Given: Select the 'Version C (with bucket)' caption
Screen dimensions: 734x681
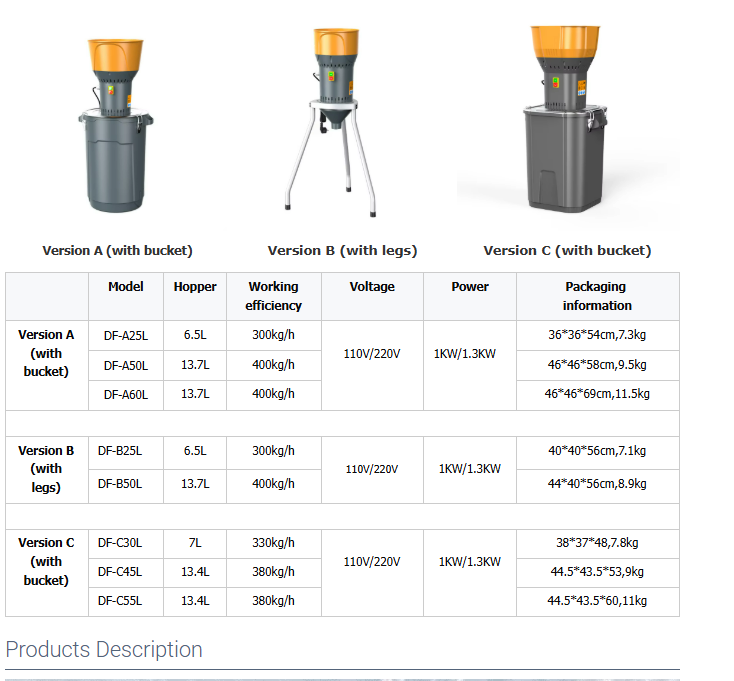Looking at the screenshot, I should click(567, 251).
